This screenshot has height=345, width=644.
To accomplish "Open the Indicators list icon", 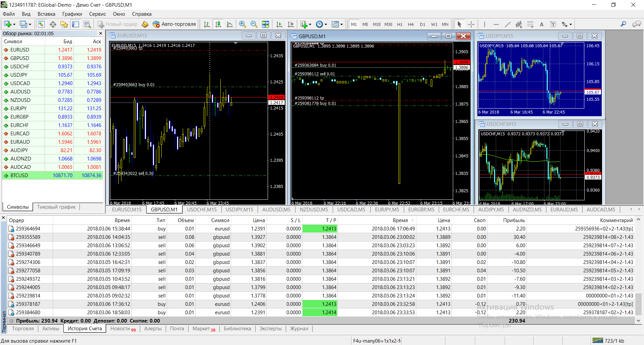I will pos(304,24).
